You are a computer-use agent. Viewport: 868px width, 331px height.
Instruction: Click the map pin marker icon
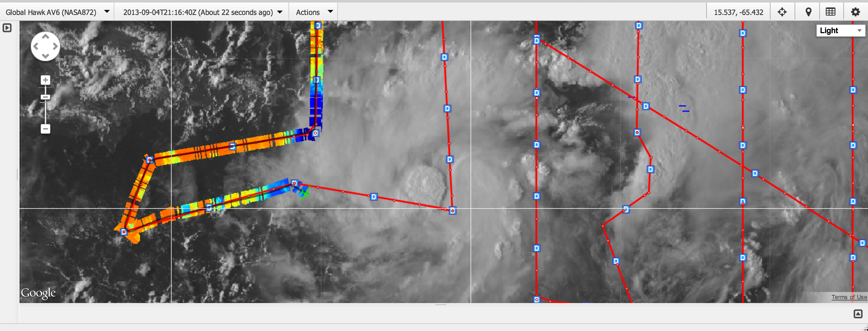pyautogui.click(x=808, y=12)
